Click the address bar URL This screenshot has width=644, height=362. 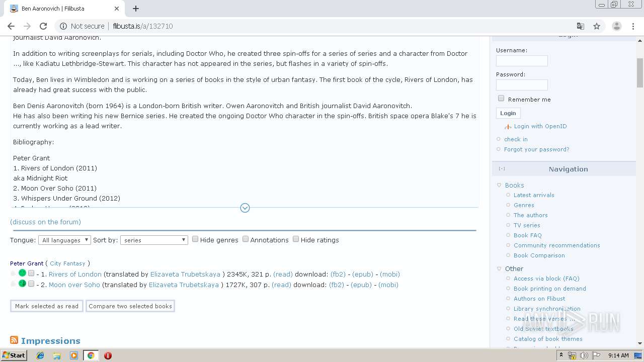(143, 26)
